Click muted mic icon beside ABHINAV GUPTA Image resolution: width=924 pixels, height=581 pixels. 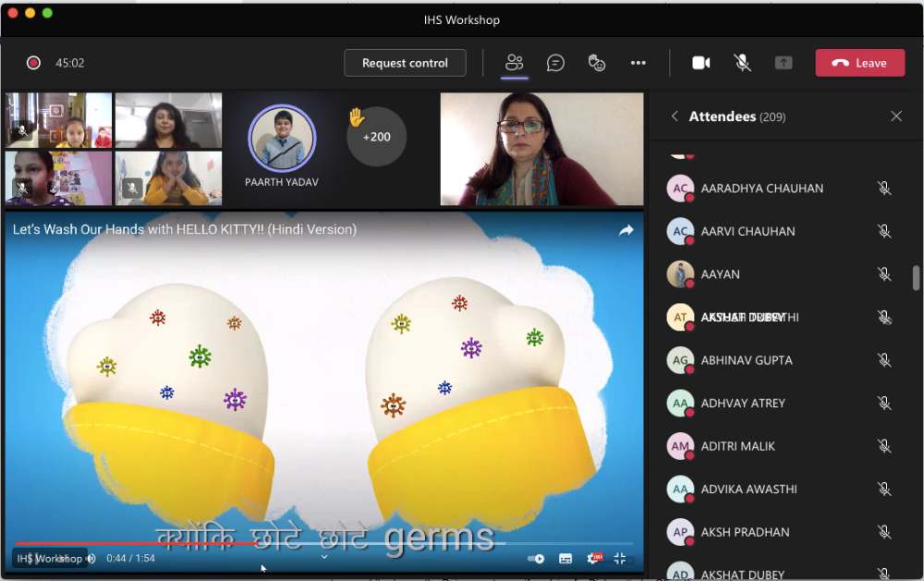click(x=884, y=360)
